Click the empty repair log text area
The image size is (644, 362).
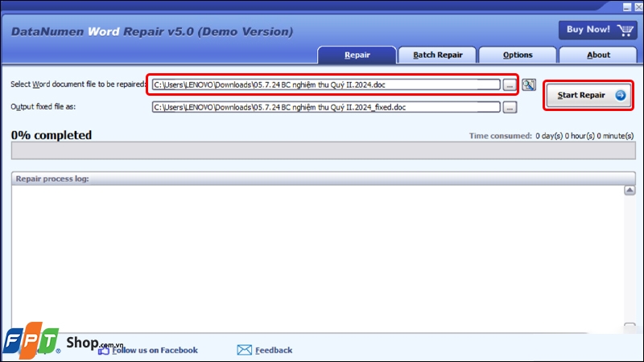(317, 258)
